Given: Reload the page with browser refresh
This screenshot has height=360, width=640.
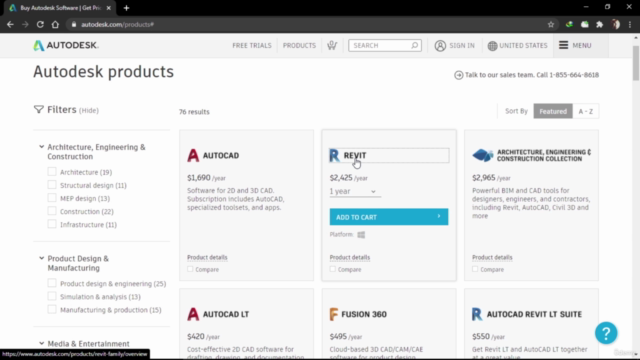Looking at the screenshot, I should [x=40, y=24].
